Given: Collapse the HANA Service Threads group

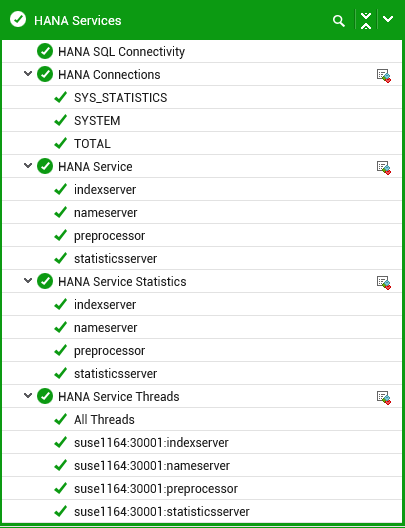Looking at the screenshot, I should (x=28, y=395).
